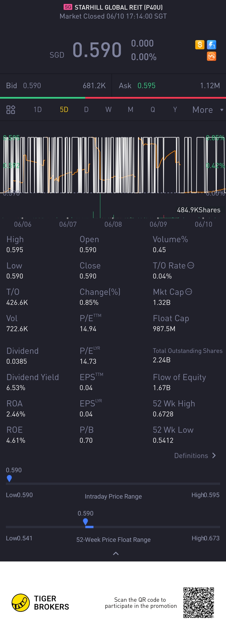Screen dimensions: 226x644
Task: Tap the yellow dollar sign badge
Action: point(199,45)
